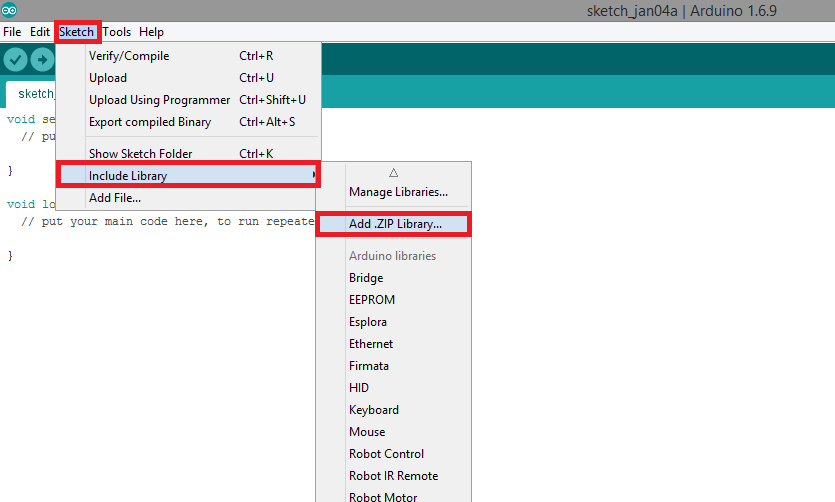This screenshot has width=835, height=502.
Task: Click the 'put your main code here' comment
Action: [x=168, y=221]
